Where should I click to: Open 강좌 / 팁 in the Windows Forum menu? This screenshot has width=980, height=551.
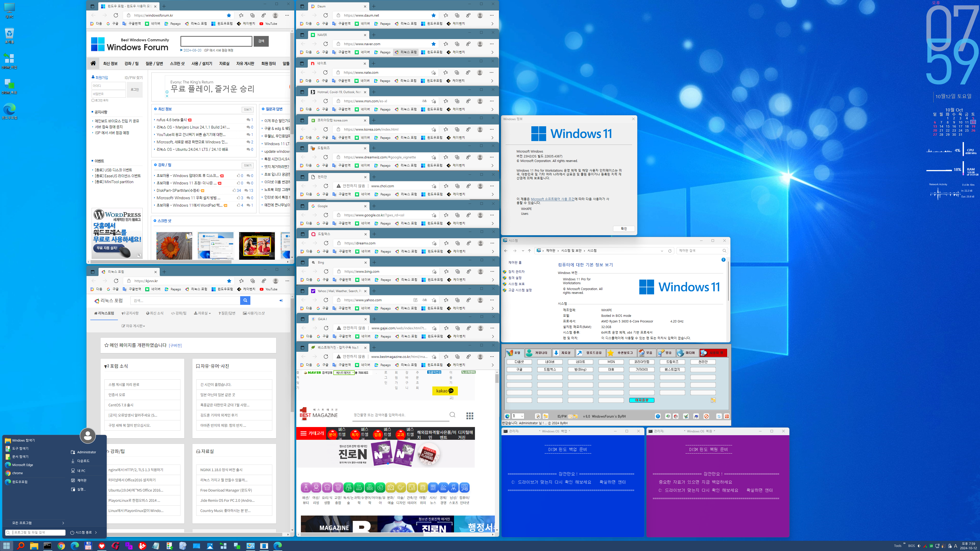click(132, 64)
